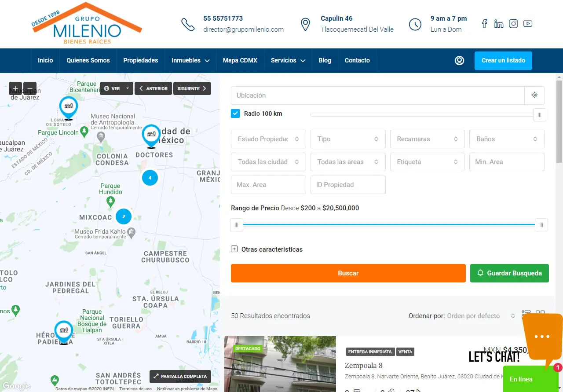
Task: Select the map cluster marker showing 4
Action: click(150, 178)
